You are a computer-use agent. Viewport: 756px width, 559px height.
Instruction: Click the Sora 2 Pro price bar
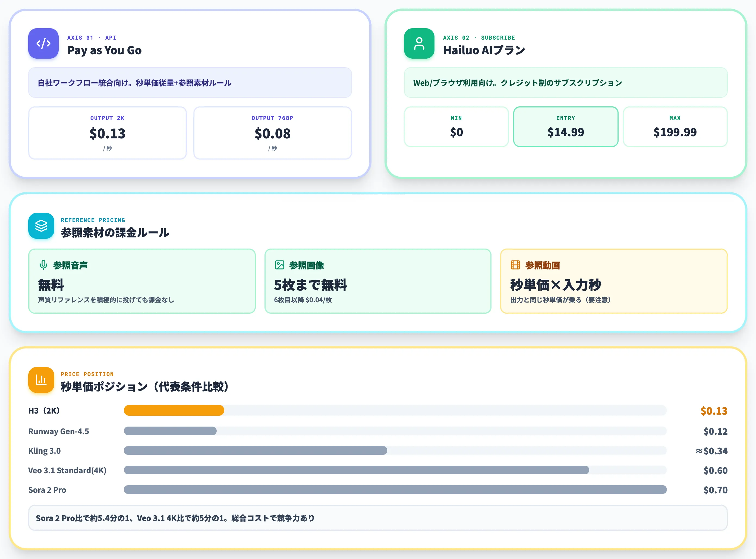point(395,490)
